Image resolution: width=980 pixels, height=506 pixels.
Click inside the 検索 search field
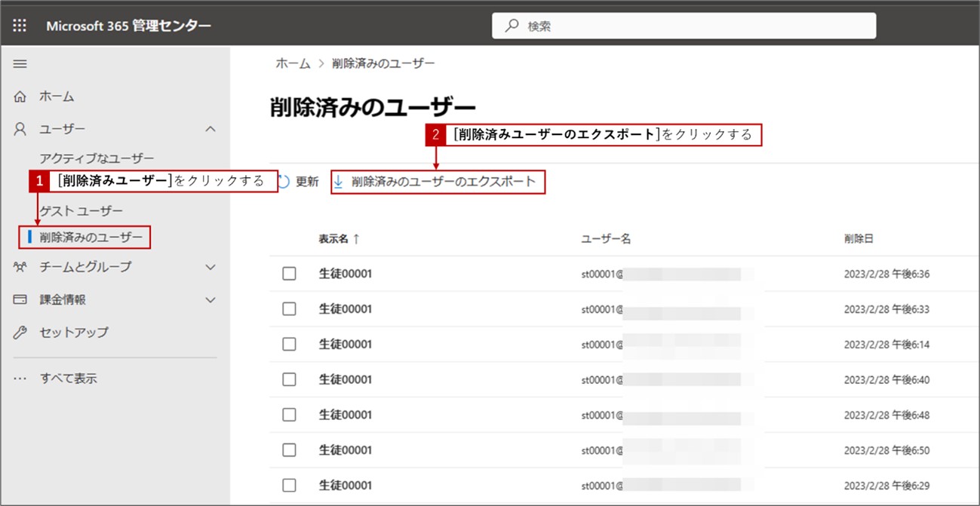(679, 25)
